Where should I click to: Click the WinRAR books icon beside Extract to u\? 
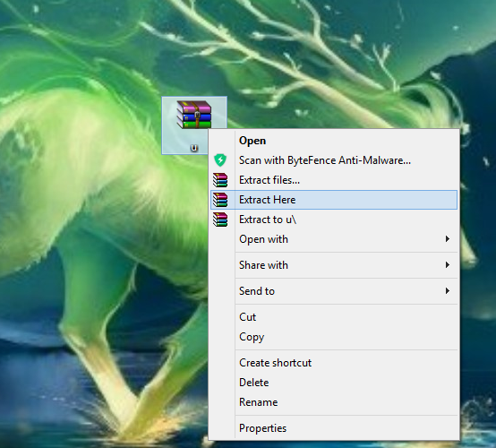tap(220, 220)
